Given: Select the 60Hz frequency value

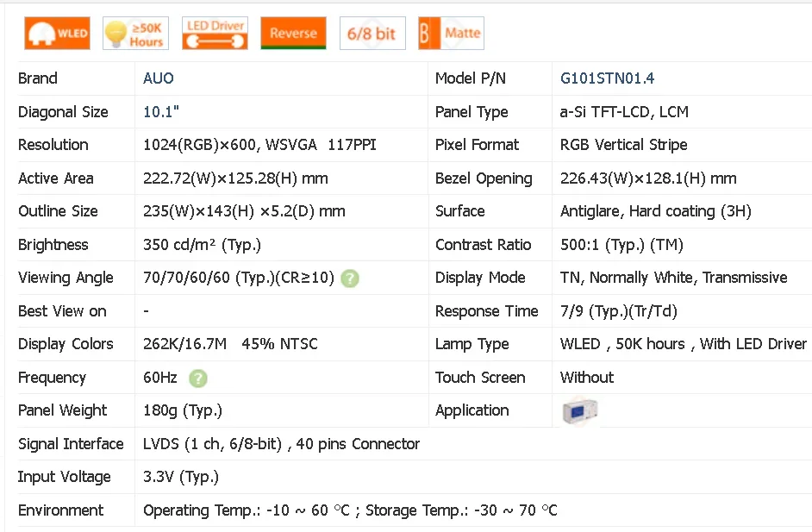Looking at the screenshot, I should [160, 377].
